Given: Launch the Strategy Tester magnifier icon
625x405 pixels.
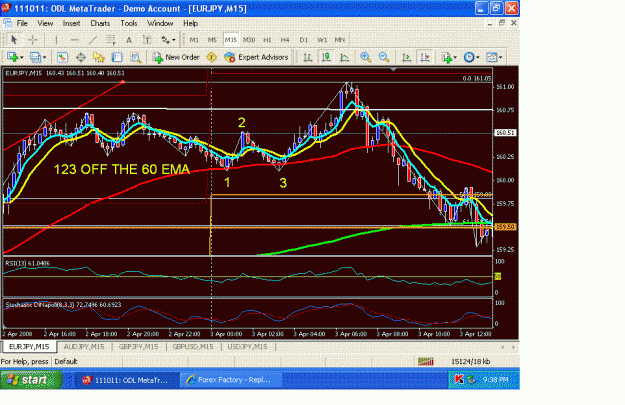Looking at the screenshot, I should click(x=136, y=57).
